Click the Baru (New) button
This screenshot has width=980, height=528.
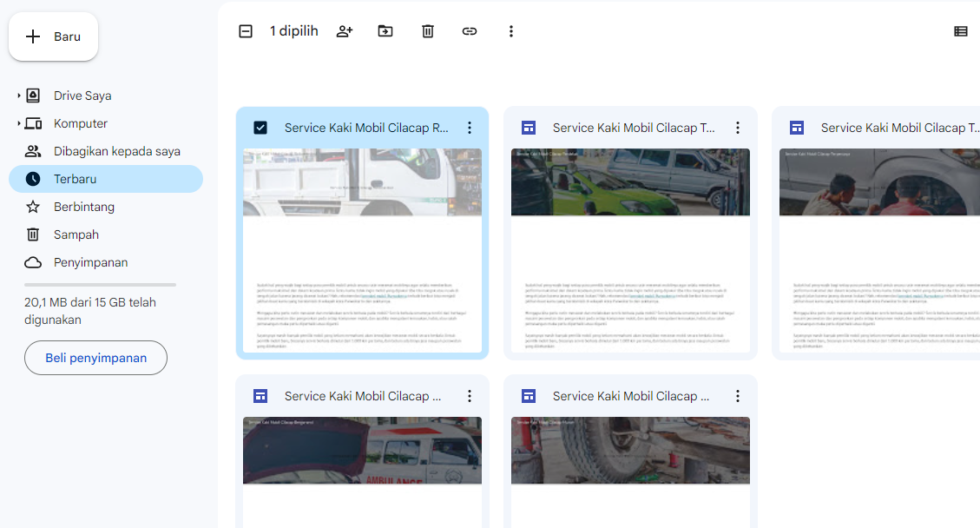(x=53, y=36)
